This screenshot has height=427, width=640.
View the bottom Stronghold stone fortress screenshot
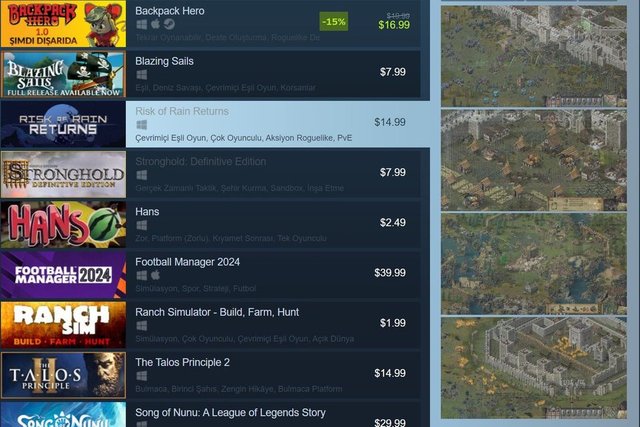[533, 368]
